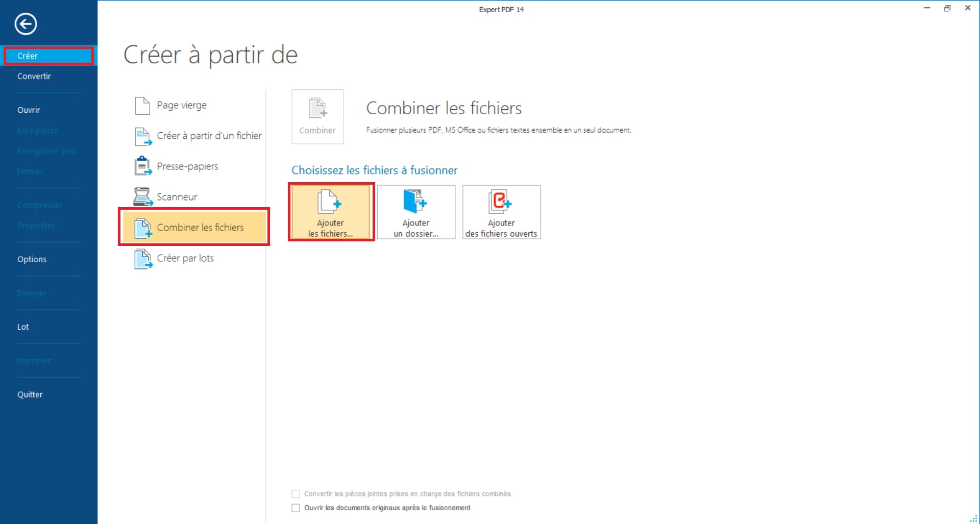Go to the Lot sidebar section
This screenshot has width=980, height=524.
coord(23,327)
